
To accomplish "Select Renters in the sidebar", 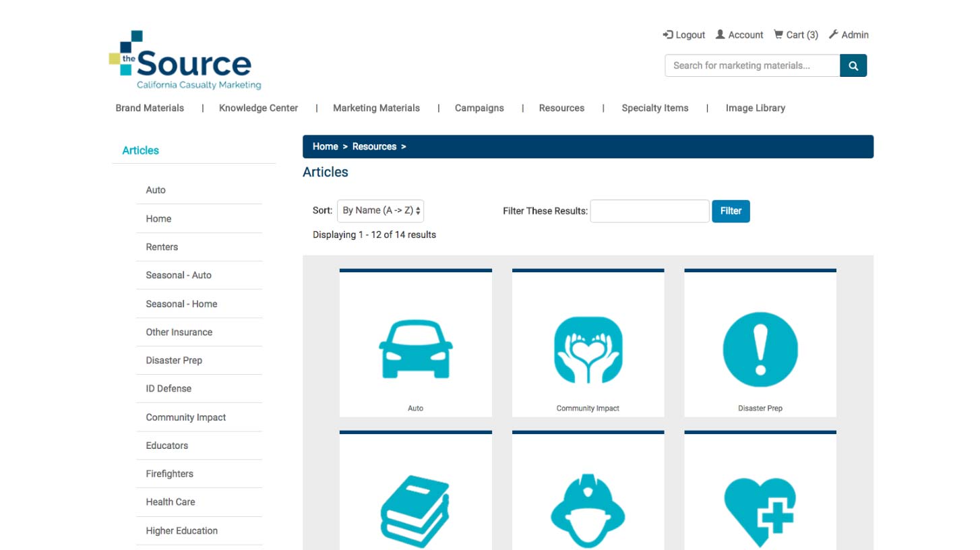I will [x=162, y=247].
